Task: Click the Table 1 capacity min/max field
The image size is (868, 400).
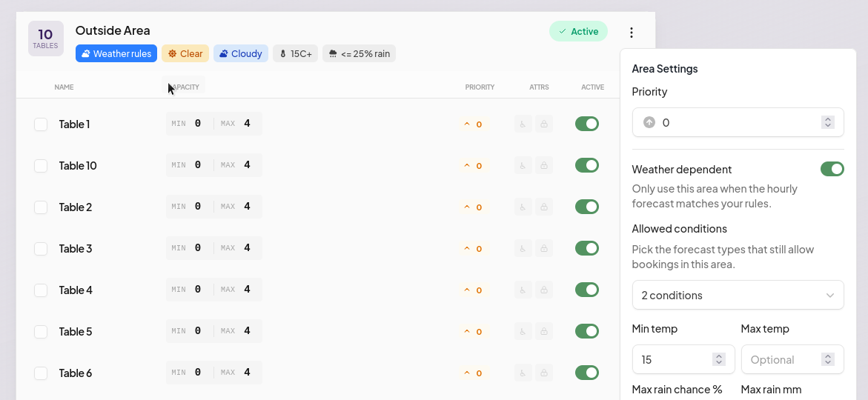Action: 213,124
